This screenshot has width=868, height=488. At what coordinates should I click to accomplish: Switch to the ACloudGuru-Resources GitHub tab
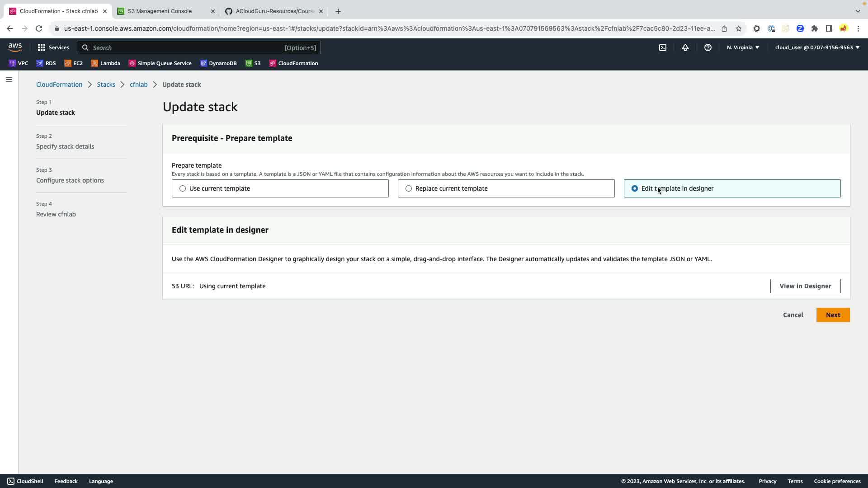274,11
